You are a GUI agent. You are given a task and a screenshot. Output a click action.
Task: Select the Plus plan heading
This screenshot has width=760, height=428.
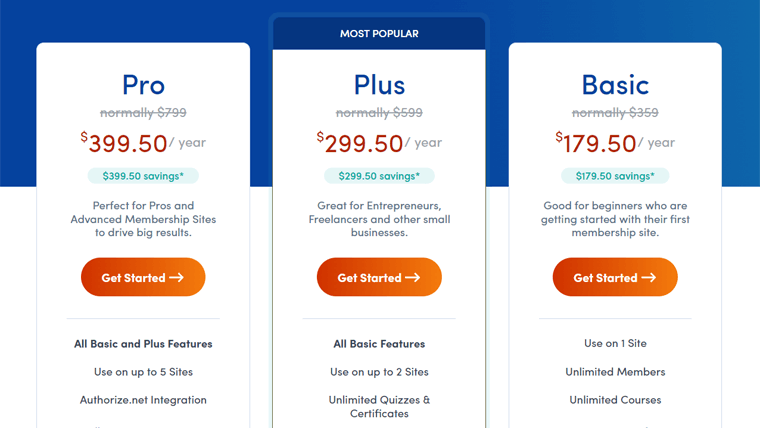(379, 85)
